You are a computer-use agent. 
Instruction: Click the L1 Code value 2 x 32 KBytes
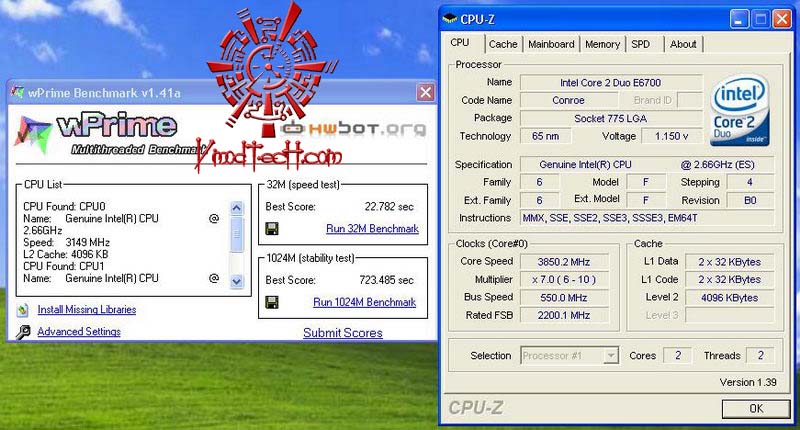(x=730, y=280)
